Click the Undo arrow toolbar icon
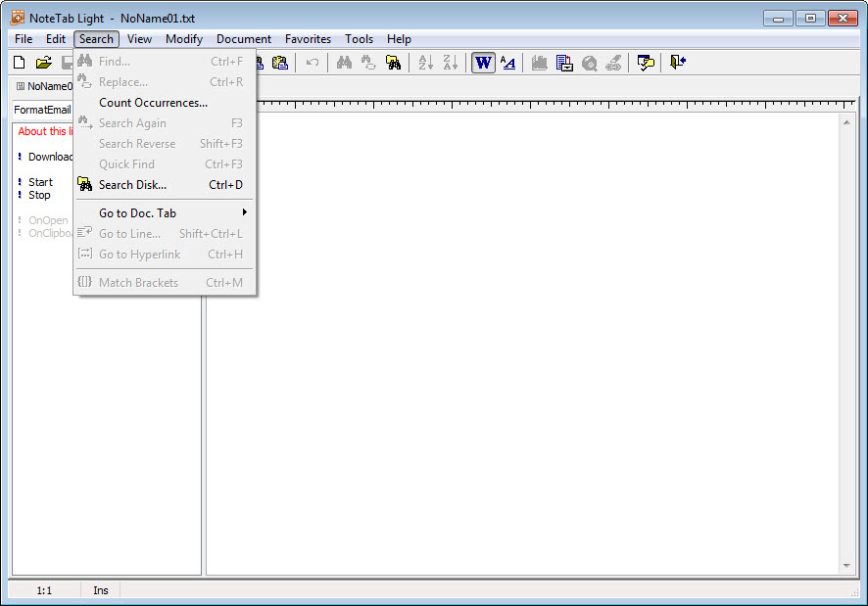The width and height of the screenshot is (868, 606). pyautogui.click(x=313, y=62)
